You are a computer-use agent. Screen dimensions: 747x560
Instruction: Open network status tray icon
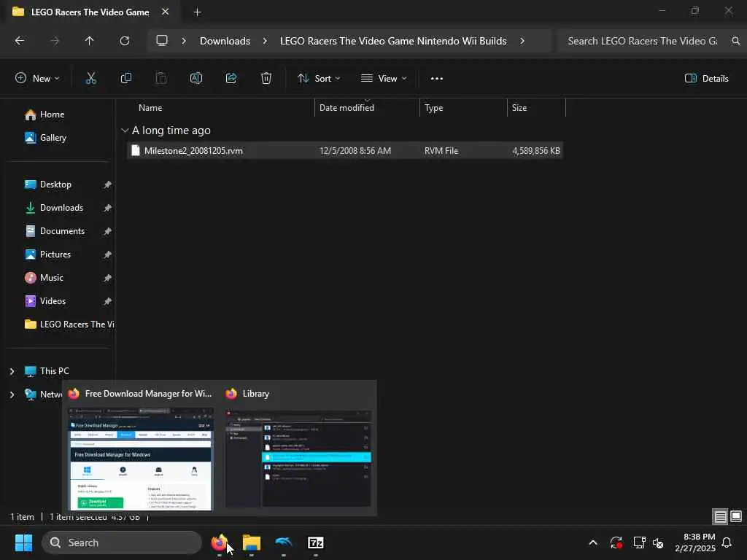pyautogui.click(x=639, y=542)
